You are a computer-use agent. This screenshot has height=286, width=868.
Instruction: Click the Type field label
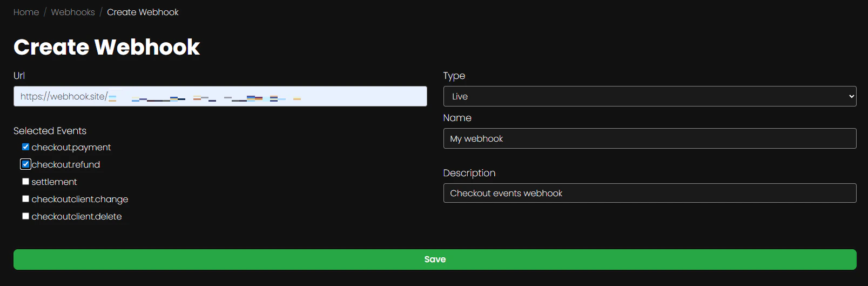click(x=454, y=76)
